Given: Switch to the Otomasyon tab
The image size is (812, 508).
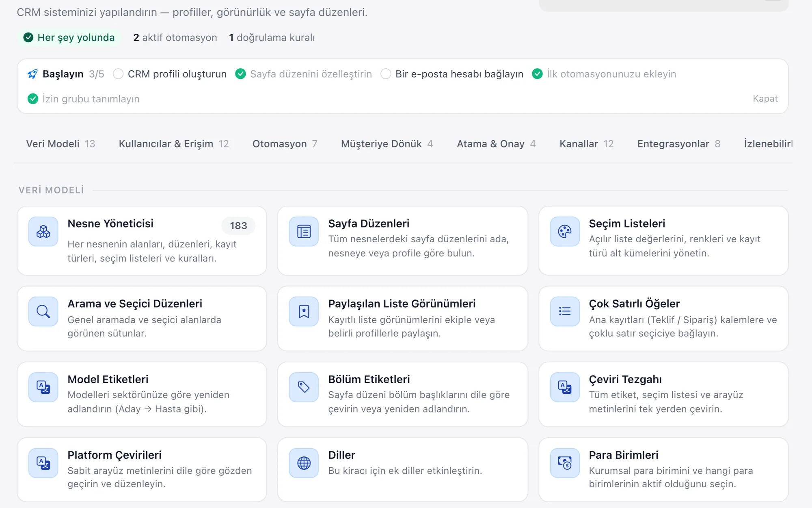Looking at the screenshot, I should coord(285,144).
